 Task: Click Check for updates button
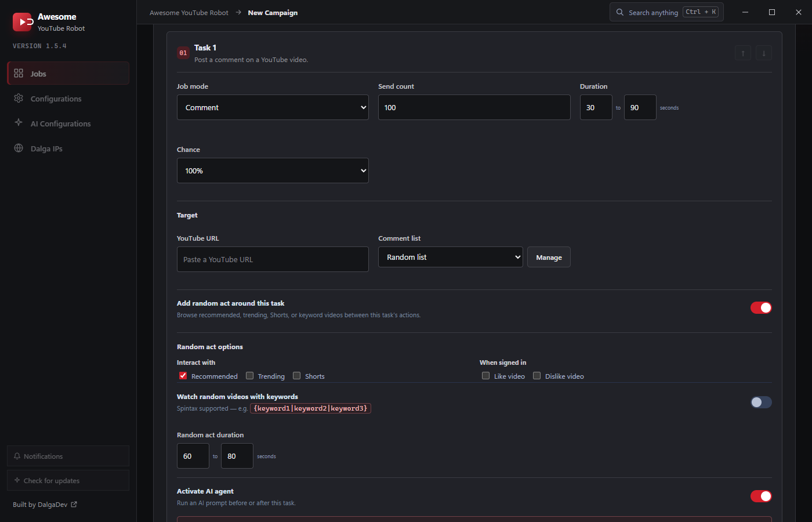(x=68, y=480)
